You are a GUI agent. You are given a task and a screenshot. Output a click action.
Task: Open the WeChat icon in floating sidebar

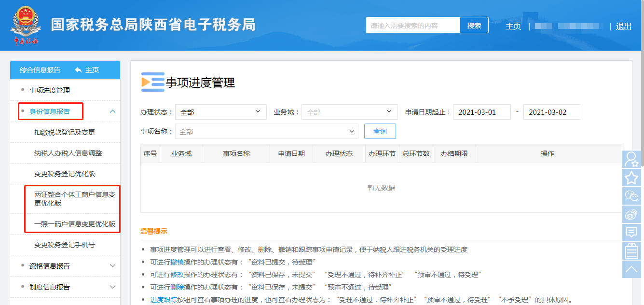(x=631, y=196)
